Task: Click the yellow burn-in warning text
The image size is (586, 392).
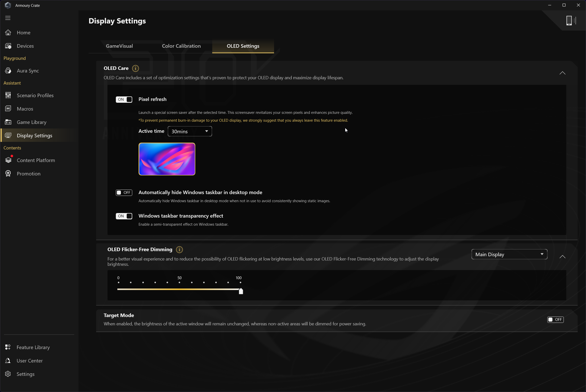Action: click(243, 120)
